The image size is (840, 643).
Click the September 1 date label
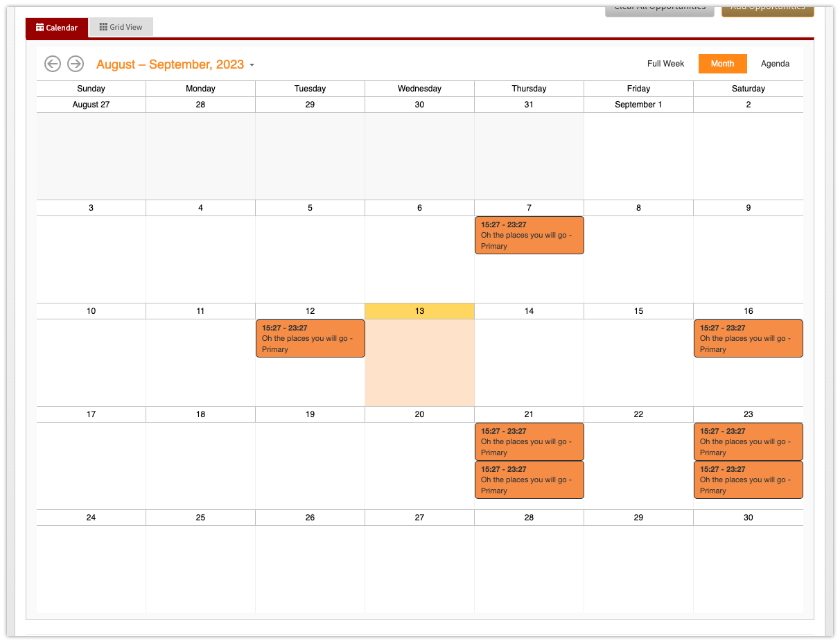[x=638, y=105]
